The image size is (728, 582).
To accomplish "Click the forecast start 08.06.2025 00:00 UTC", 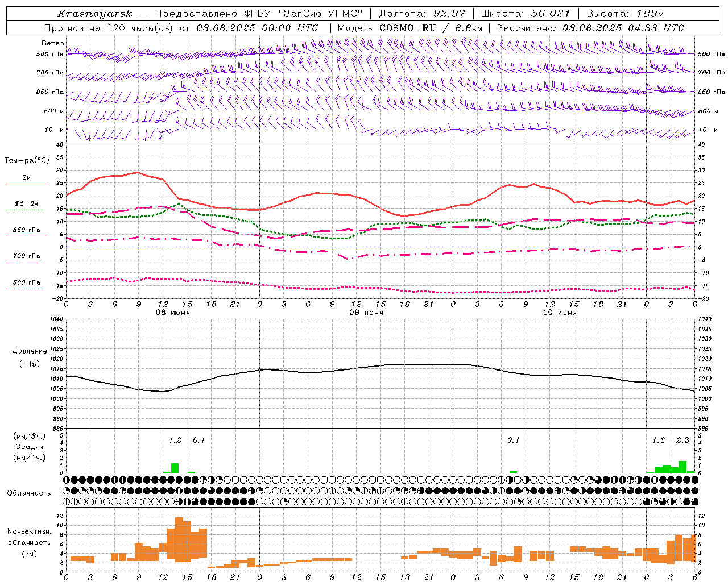I will coord(257,28).
